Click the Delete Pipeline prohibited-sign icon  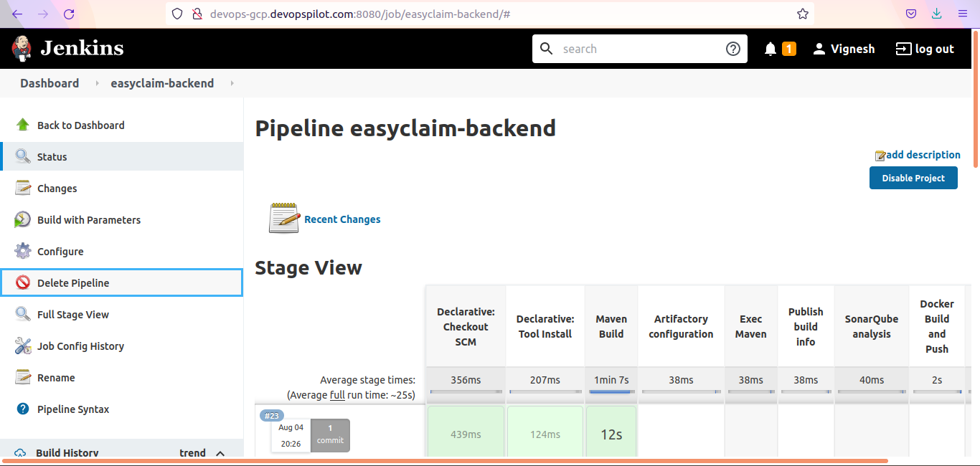tap(23, 282)
